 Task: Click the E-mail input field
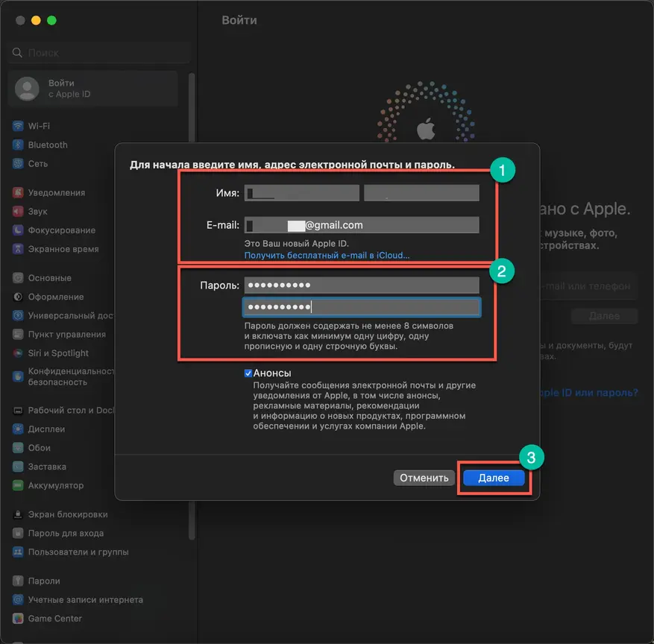(x=362, y=225)
